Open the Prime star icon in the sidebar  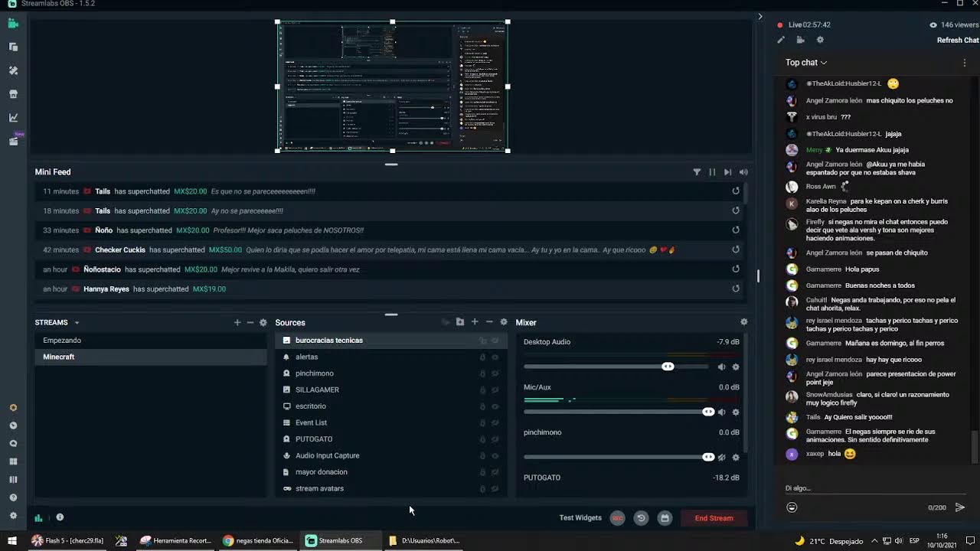pos(13,408)
